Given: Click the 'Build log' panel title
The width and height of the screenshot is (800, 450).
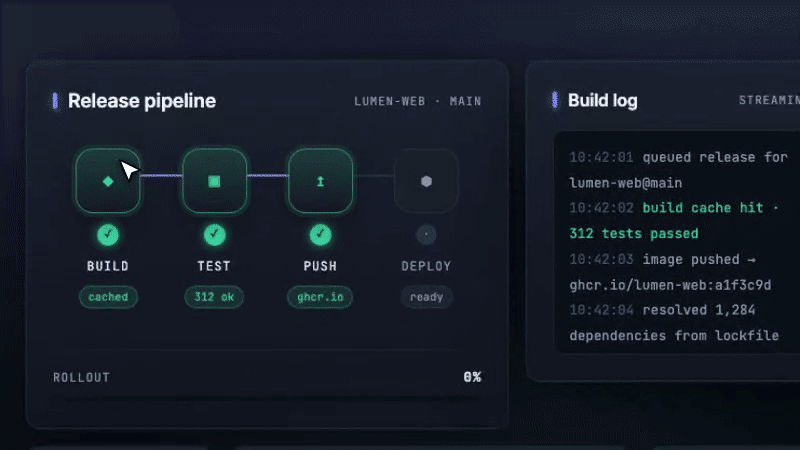Looking at the screenshot, I should [x=603, y=101].
